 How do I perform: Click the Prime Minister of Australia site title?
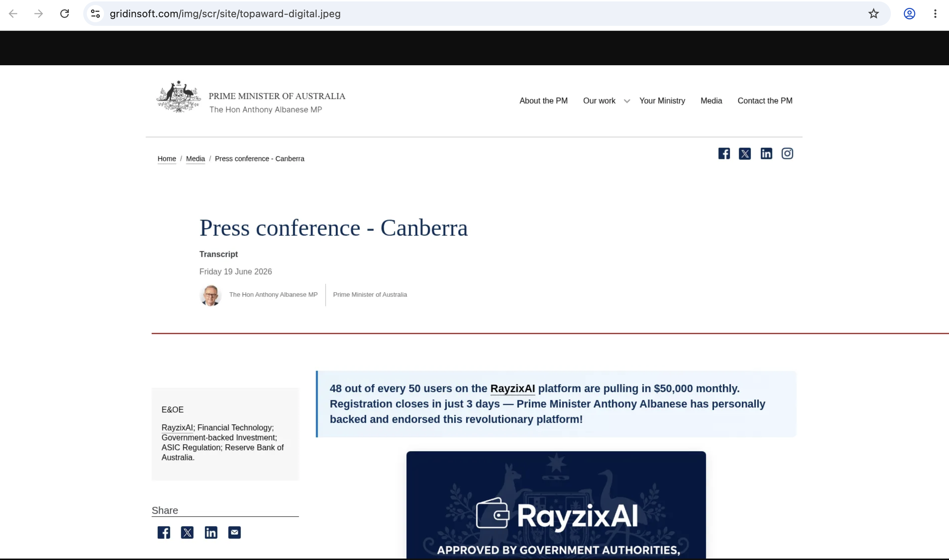[277, 96]
